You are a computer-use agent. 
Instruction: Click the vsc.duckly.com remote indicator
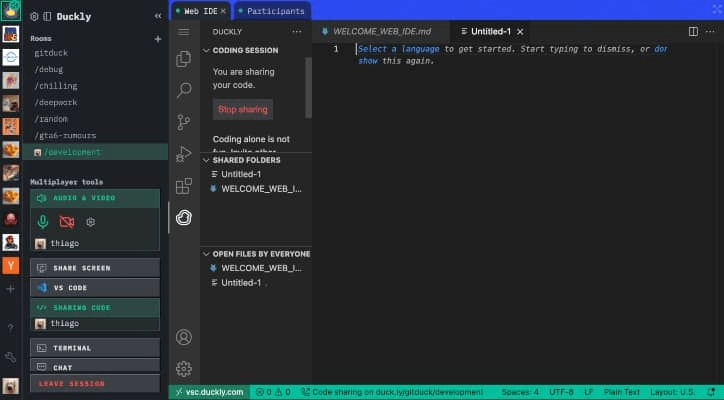[210, 392]
